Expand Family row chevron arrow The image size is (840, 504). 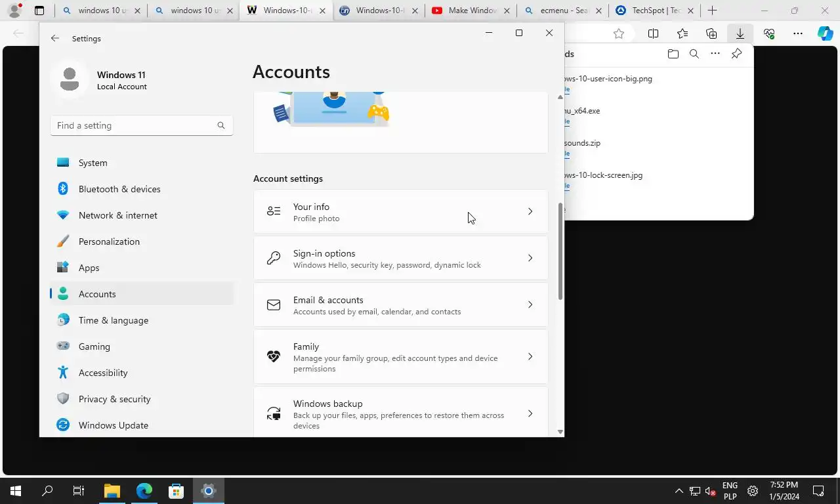coord(530,356)
